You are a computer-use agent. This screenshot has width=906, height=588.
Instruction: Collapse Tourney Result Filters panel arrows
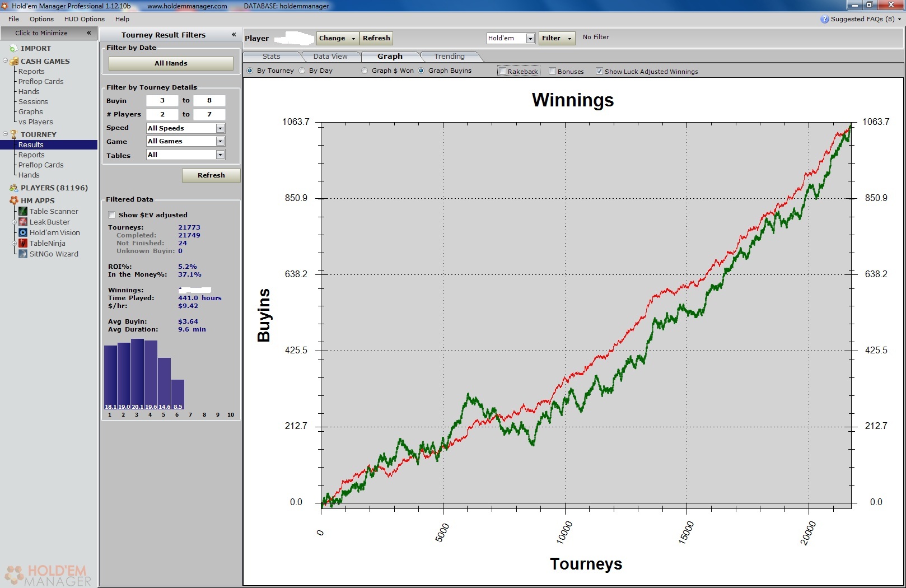[233, 35]
